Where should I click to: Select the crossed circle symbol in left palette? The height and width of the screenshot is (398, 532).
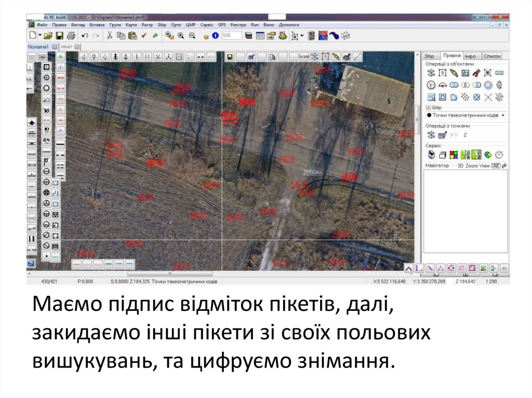pyautogui.click(x=46, y=182)
